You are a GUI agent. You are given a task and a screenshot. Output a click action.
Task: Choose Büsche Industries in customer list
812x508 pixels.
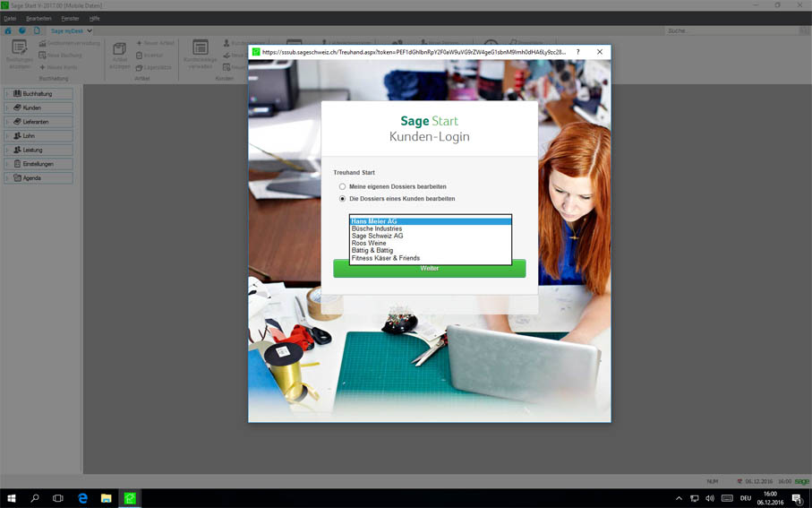[431, 228]
